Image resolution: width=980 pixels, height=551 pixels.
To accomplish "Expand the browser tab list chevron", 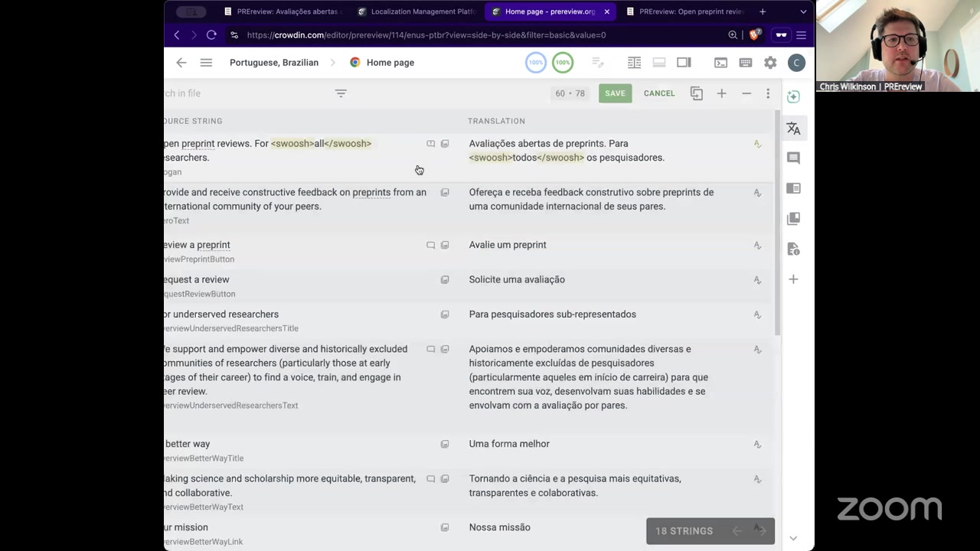I will click(803, 11).
